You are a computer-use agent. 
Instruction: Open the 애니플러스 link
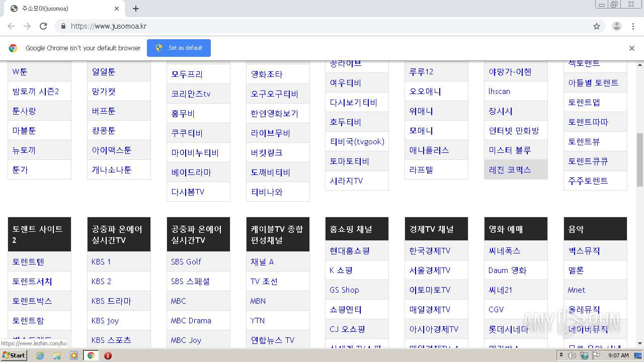click(x=429, y=150)
